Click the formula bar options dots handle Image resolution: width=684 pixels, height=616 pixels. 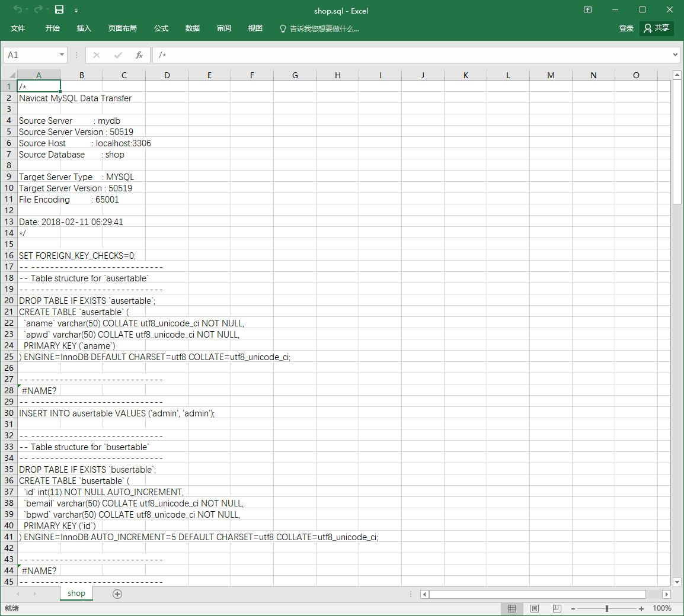(76, 55)
